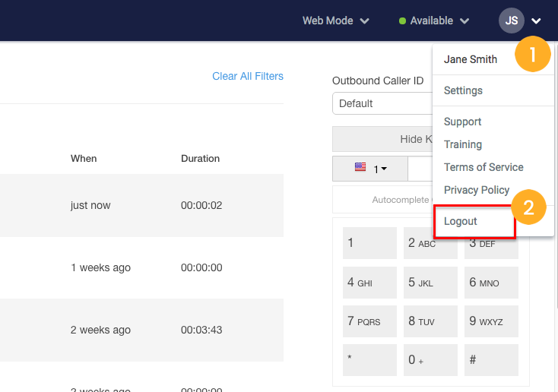Select the '1 weeks ago' call row

pyautogui.click(x=141, y=267)
